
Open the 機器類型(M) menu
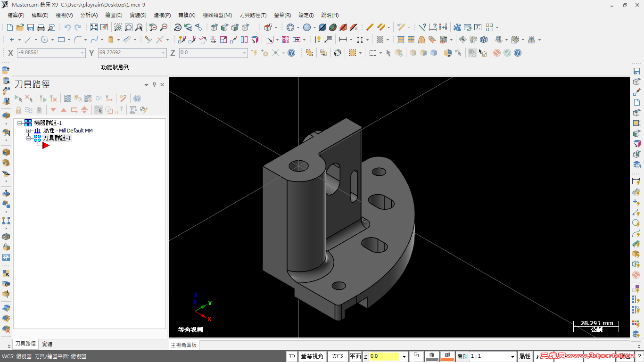[x=217, y=15]
